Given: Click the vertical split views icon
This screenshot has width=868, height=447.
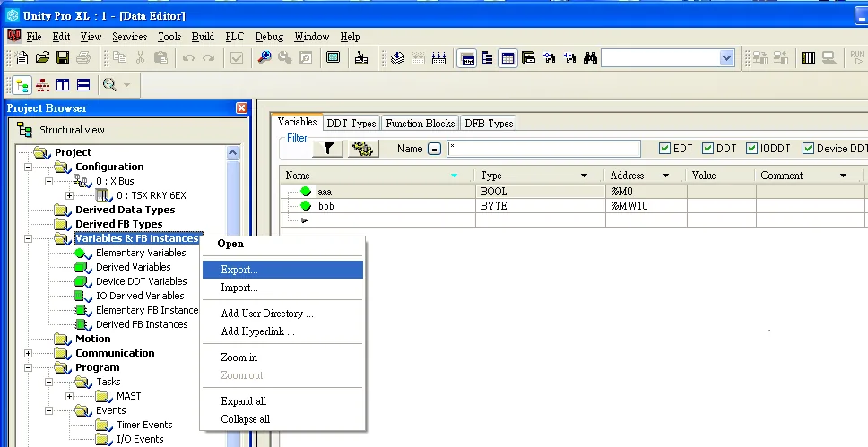Looking at the screenshot, I should coord(63,84).
